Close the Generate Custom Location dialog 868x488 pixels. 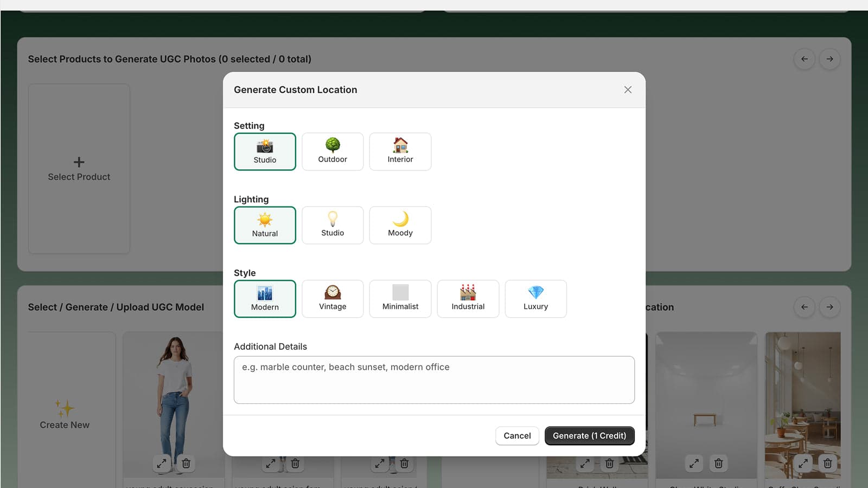627,89
